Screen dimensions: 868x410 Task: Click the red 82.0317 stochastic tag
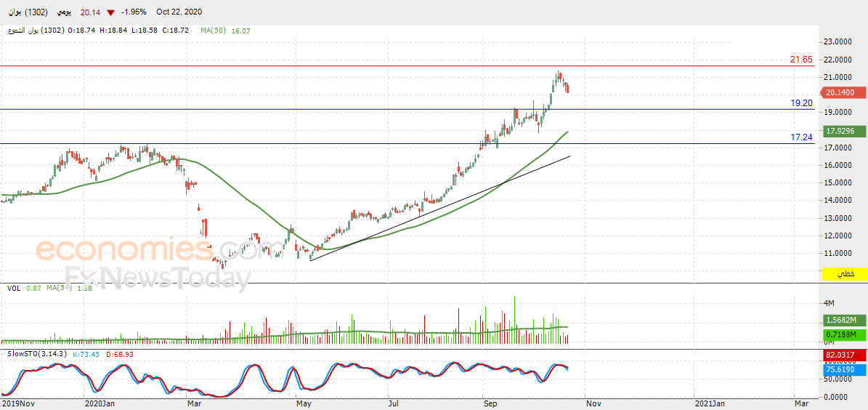[x=845, y=355]
